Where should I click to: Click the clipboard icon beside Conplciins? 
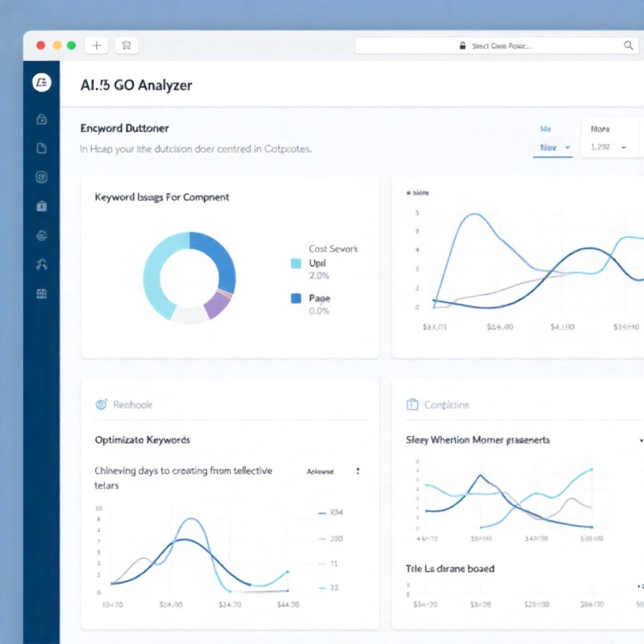point(413,404)
